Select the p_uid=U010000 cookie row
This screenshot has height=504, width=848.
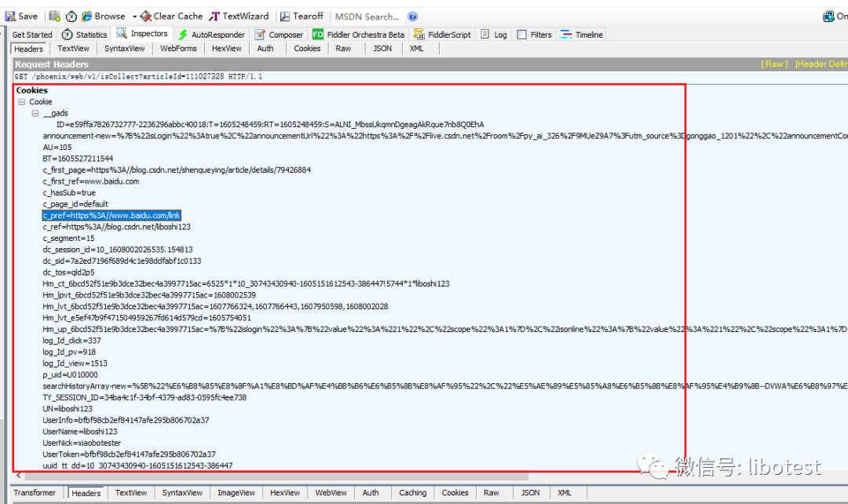click(x=70, y=374)
